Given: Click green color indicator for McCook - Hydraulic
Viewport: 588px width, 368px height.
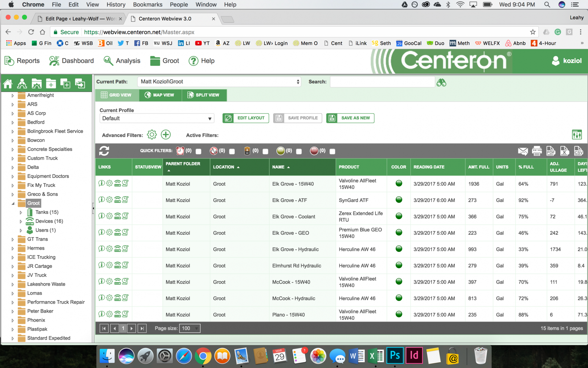Looking at the screenshot, I should coord(399,298).
